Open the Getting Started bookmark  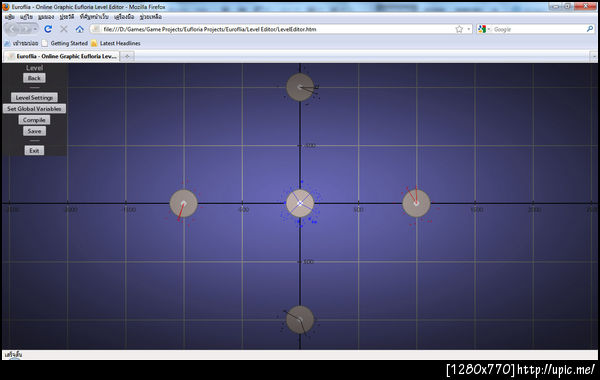(x=65, y=43)
